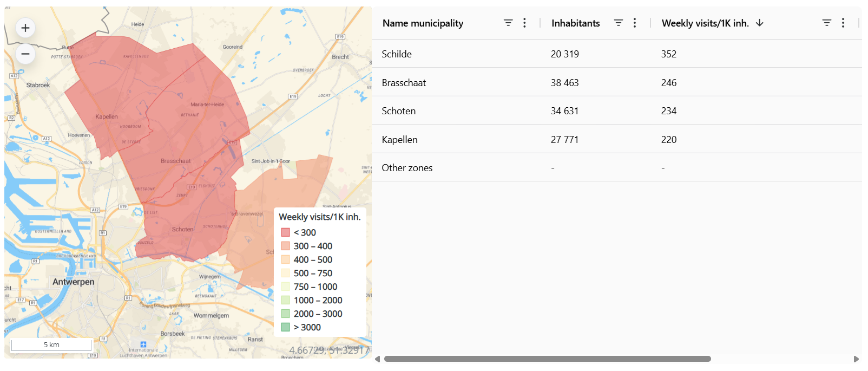Zoom in on the map
Image resolution: width=868 pixels, height=371 pixels.
25,28
